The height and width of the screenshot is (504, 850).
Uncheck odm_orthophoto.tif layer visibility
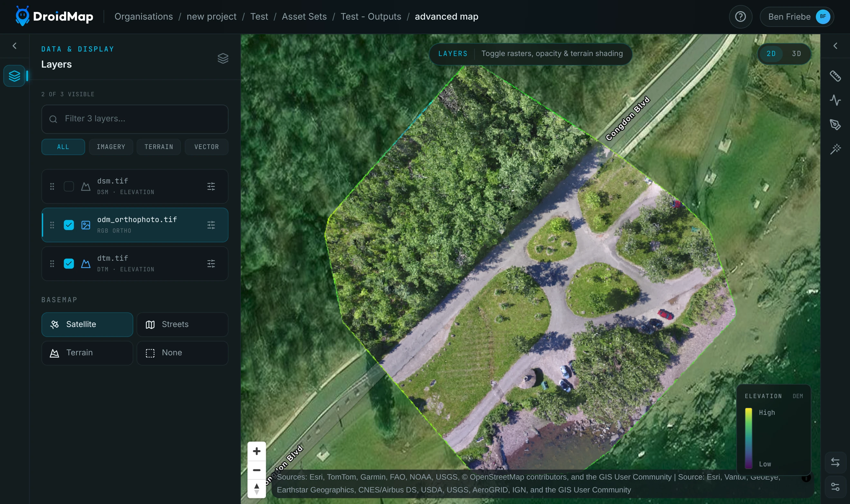pos(69,225)
